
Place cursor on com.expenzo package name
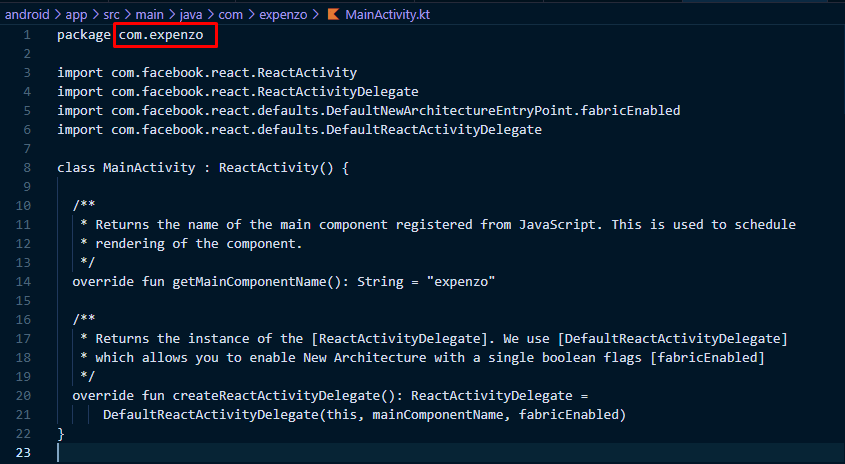(x=161, y=35)
